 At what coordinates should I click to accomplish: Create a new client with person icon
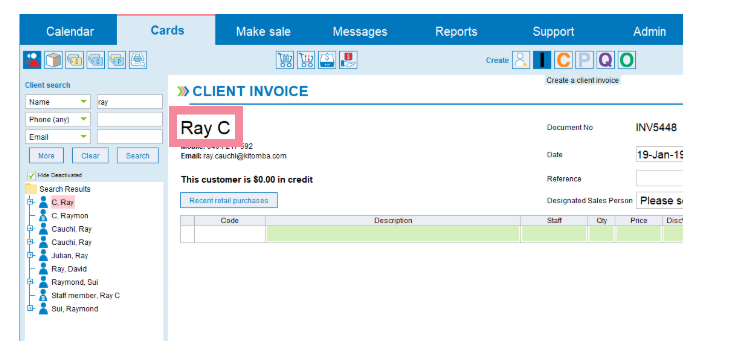click(521, 60)
